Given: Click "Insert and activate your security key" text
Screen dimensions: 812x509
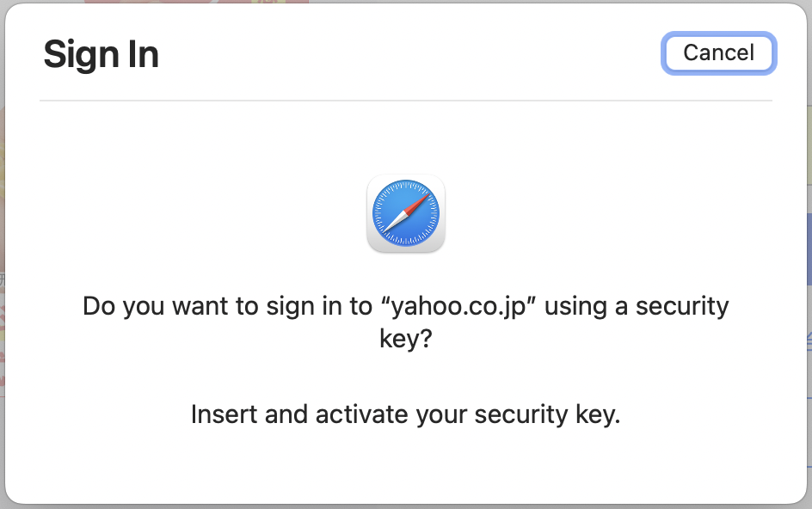Looking at the screenshot, I should [405, 414].
